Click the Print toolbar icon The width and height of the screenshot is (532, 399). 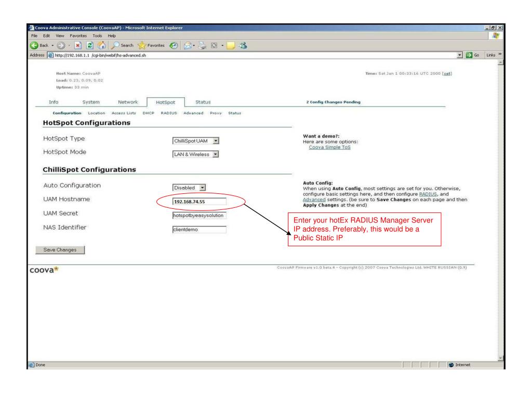(202, 45)
